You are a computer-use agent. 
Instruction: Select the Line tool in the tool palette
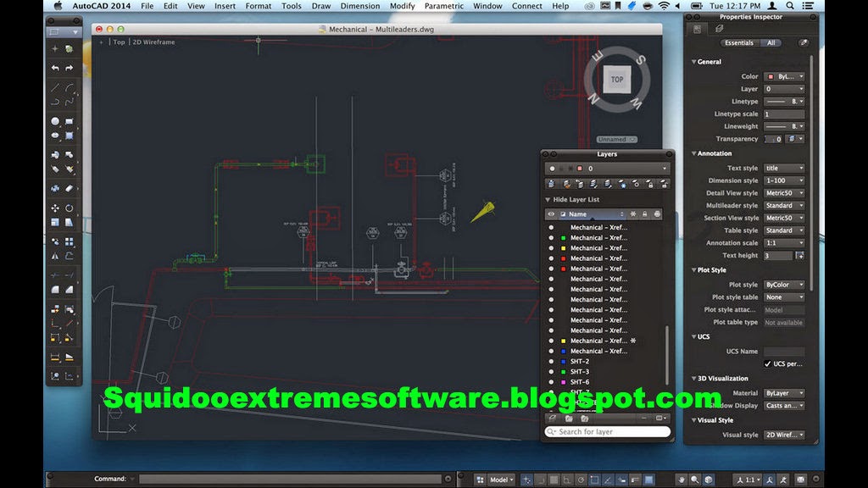[x=55, y=88]
